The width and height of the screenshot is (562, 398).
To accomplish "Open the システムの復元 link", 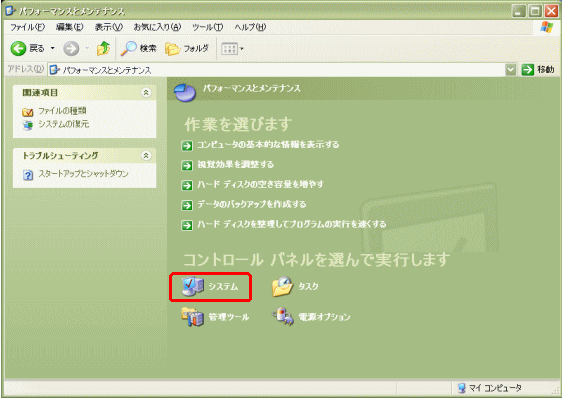I will pos(64,124).
